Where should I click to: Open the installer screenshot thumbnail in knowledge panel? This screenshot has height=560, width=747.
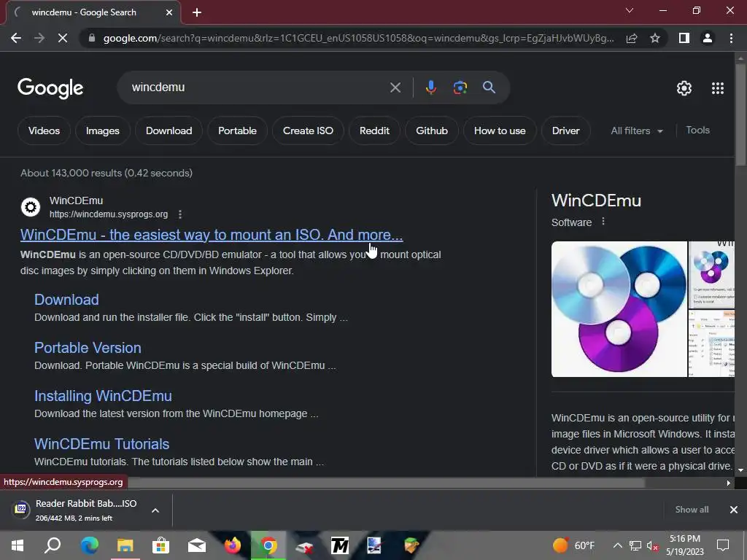[712, 274]
